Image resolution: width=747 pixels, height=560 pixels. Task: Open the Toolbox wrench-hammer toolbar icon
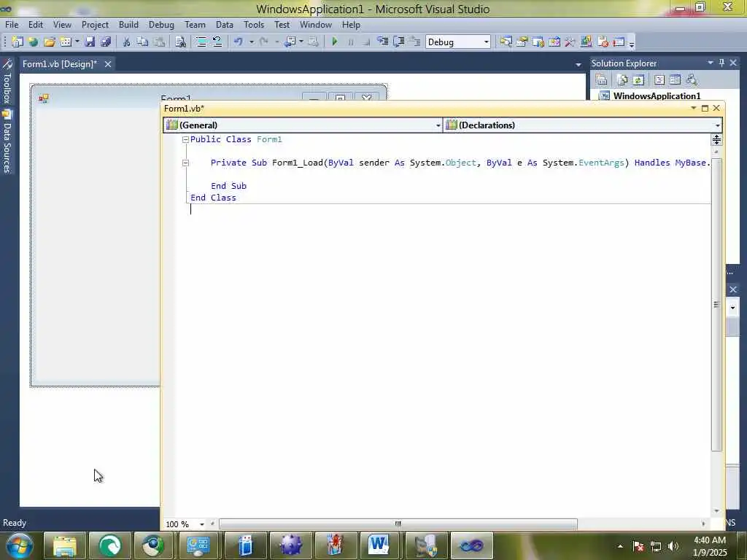(x=570, y=42)
